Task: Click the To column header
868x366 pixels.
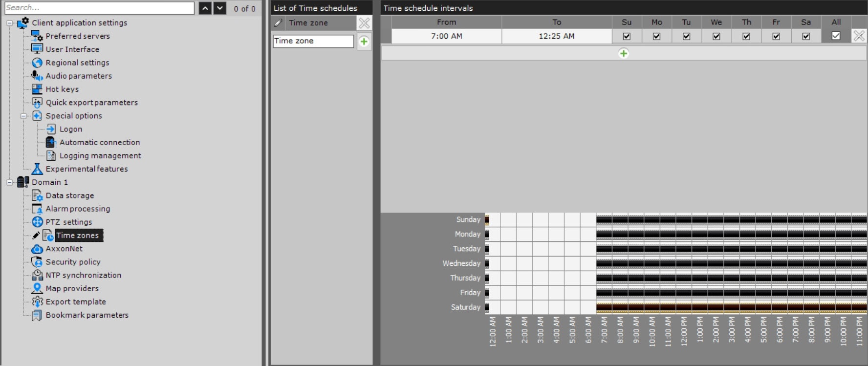Action: [x=557, y=22]
